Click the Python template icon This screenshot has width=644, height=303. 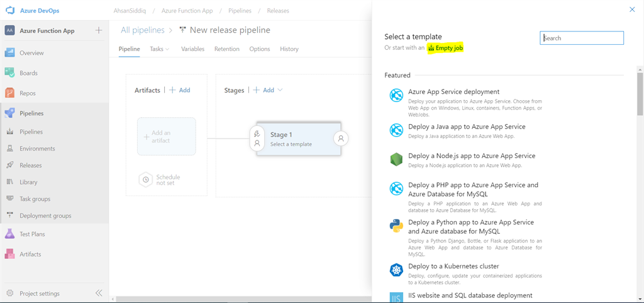(396, 226)
